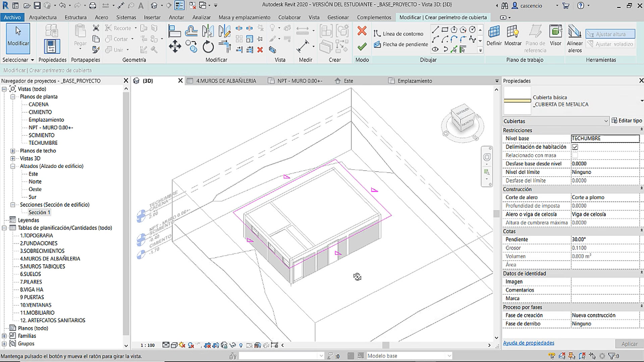Toggle the Delimitación de habitación checkbox
The width and height of the screenshot is (644, 362).
pyautogui.click(x=575, y=147)
